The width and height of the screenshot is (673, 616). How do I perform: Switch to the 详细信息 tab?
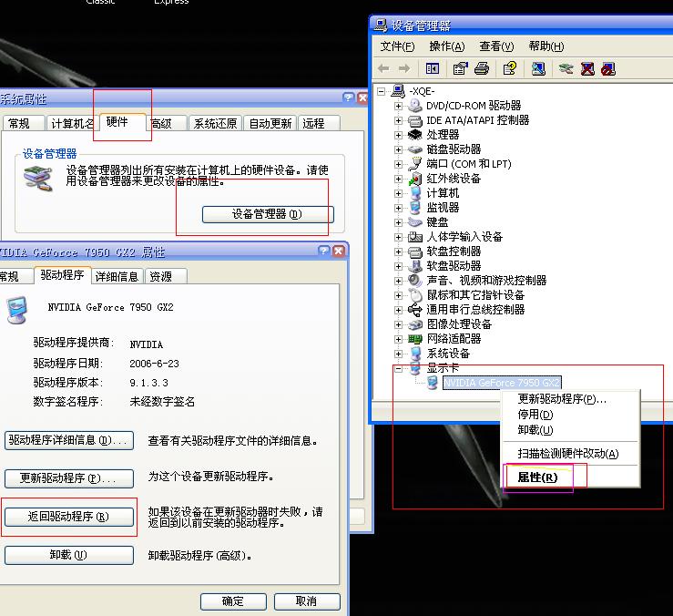point(117,276)
